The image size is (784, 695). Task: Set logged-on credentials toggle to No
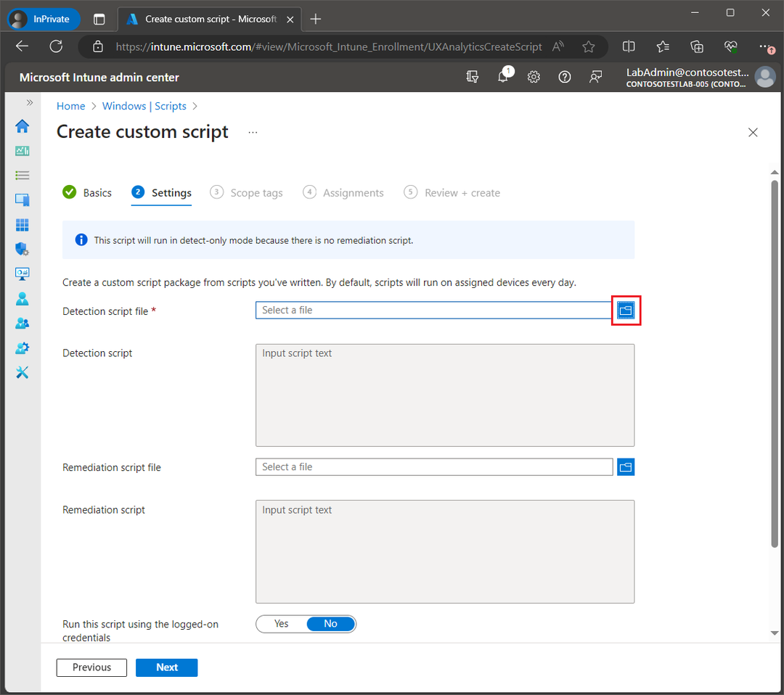tap(330, 624)
